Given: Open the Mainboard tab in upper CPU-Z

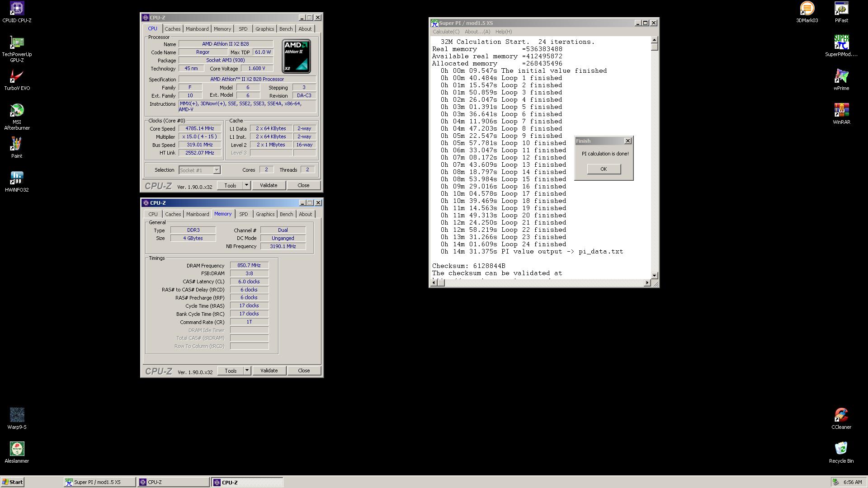Looking at the screenshot, I should 197,29.
